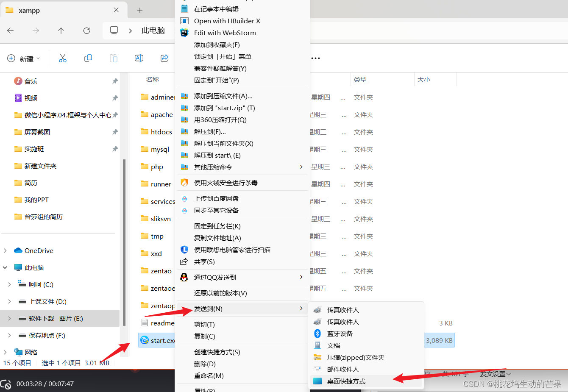Screen dimensions: 568x392
Task: Expand the 呵呵 (C:) drive node
Action: pos(9,284)
